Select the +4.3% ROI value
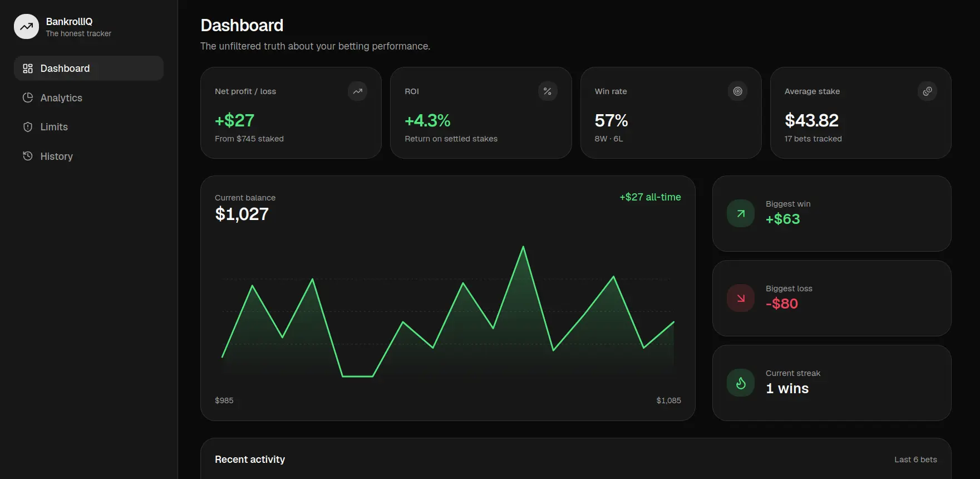 pyautogui.click(x=427, y=120)
